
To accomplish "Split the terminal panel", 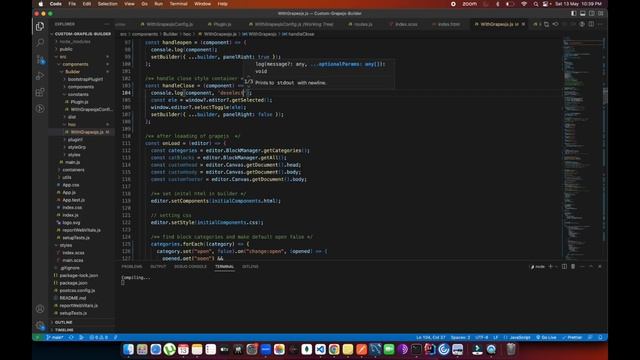I will tap(564, 267).
